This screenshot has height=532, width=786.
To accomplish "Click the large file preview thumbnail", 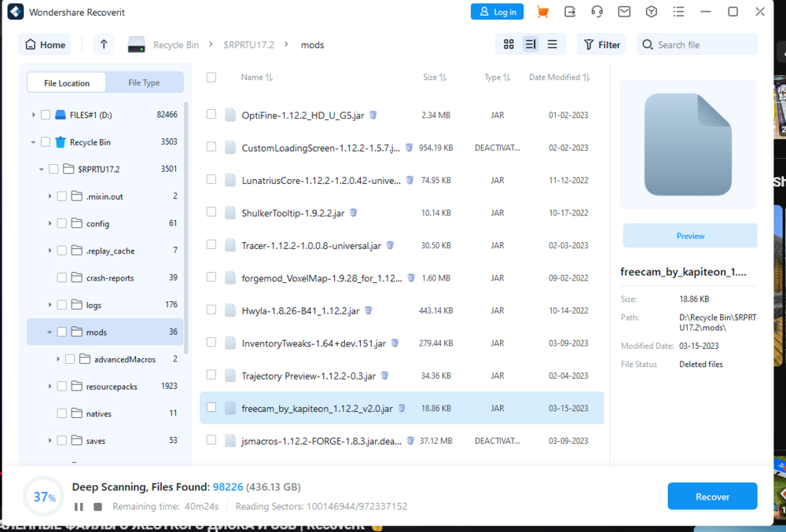I will (688, 145).
